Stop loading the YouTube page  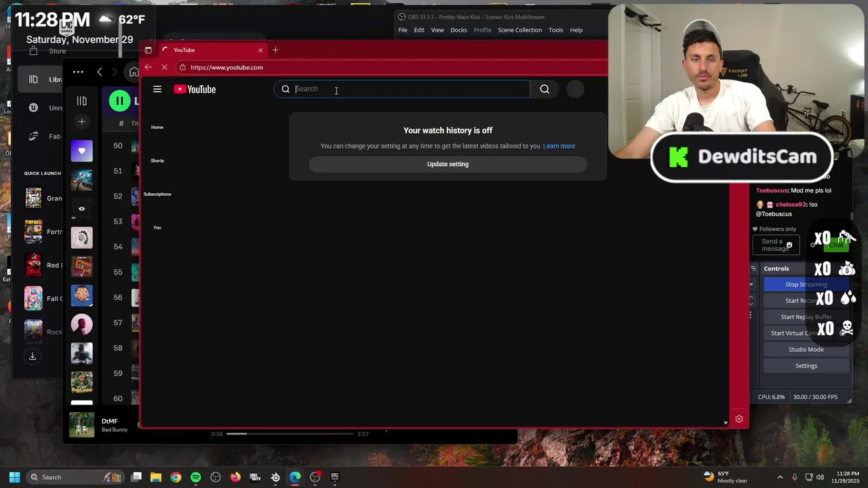164,67
